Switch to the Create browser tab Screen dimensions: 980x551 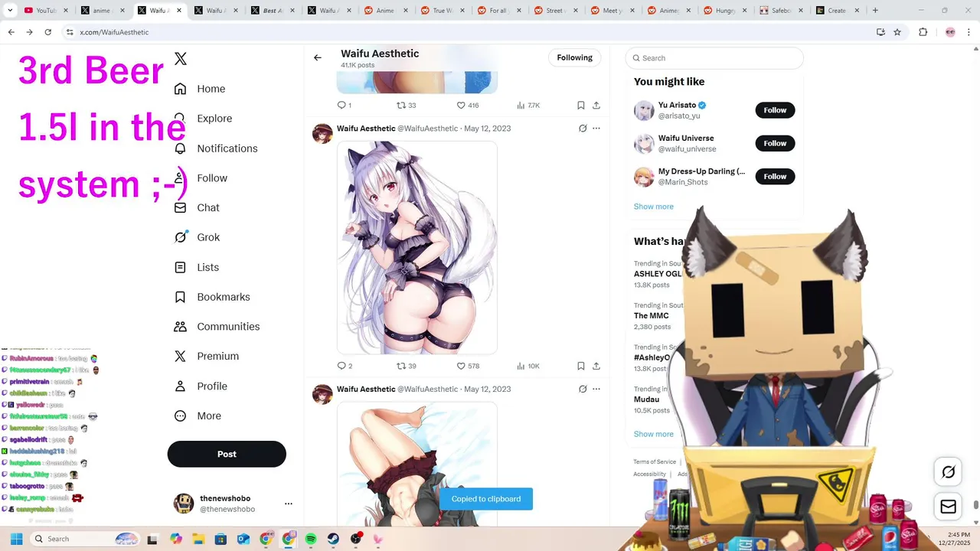click(837, 11)
